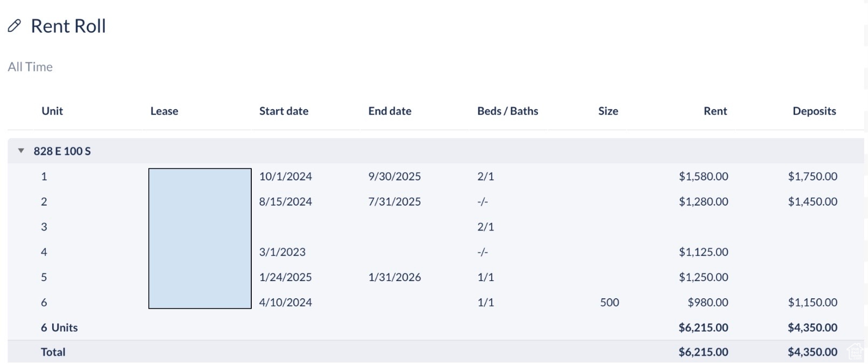Click the 6 Units subtotal label
The image size is (868, 364).
(x=59, y=328)
